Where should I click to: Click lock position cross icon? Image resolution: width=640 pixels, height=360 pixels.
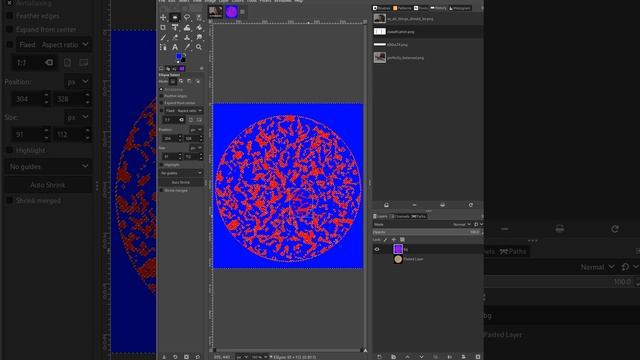(x=394, y=240)
